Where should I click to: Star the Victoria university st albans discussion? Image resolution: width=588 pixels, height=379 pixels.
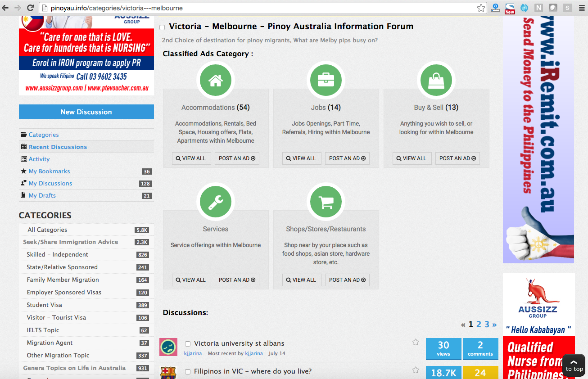416,342
